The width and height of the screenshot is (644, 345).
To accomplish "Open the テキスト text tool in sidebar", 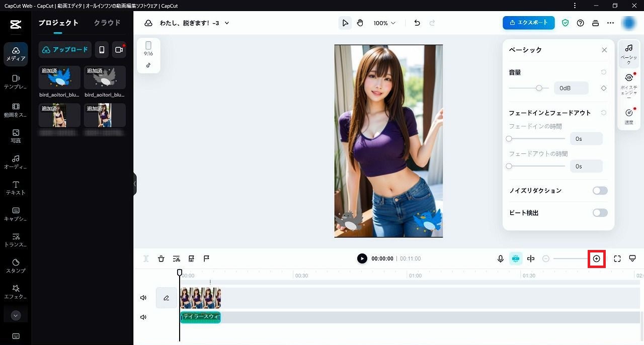I will tap(16, 188).
